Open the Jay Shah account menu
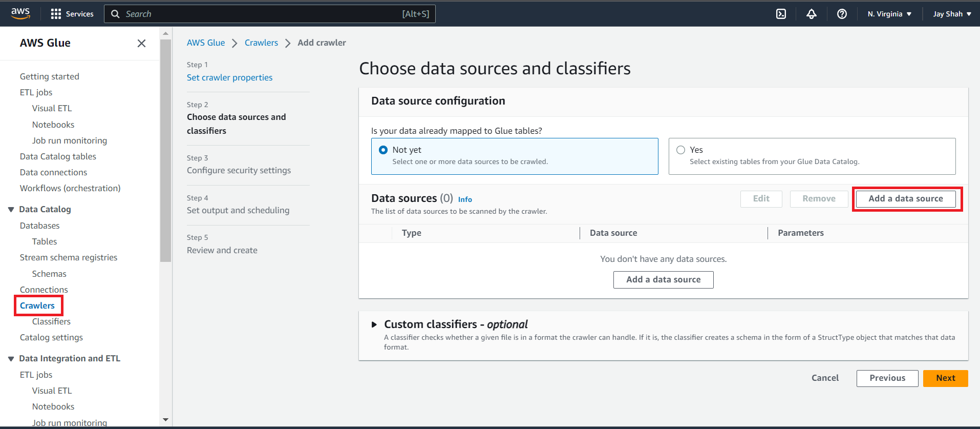This screenshot has height=429, width=980. coord(952,14)
